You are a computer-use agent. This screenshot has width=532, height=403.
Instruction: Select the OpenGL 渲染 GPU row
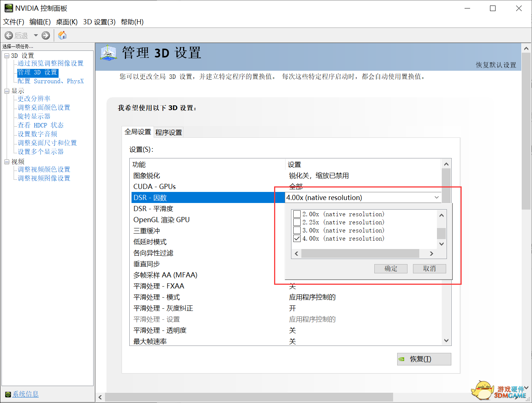[208, 220]
